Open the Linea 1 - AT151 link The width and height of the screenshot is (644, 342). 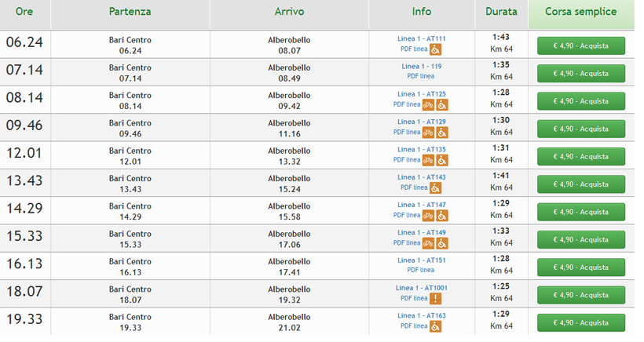[x=421, y=260]
